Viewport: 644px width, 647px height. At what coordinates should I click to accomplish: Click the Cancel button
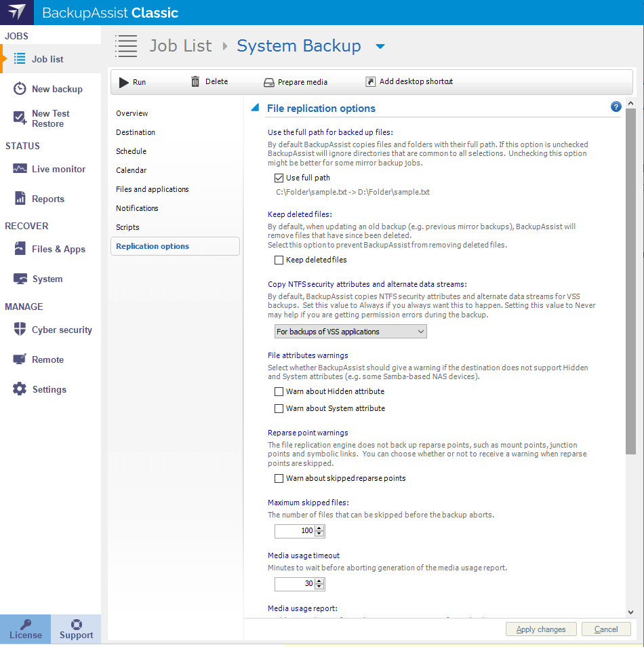point(605,629)
